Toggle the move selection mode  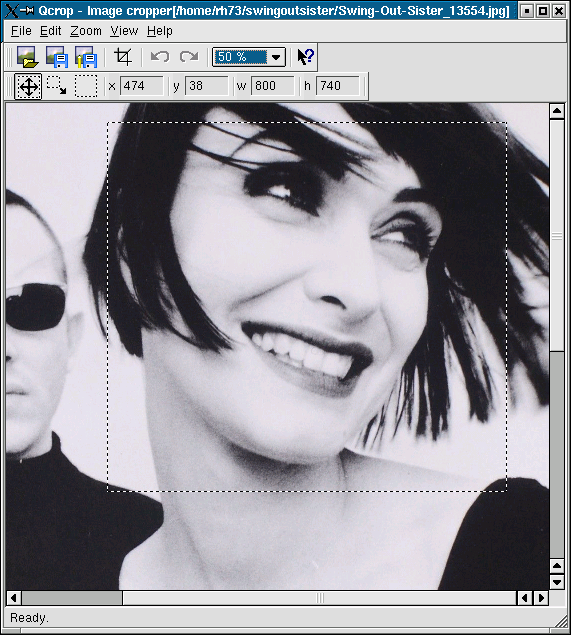click(28, 86)
